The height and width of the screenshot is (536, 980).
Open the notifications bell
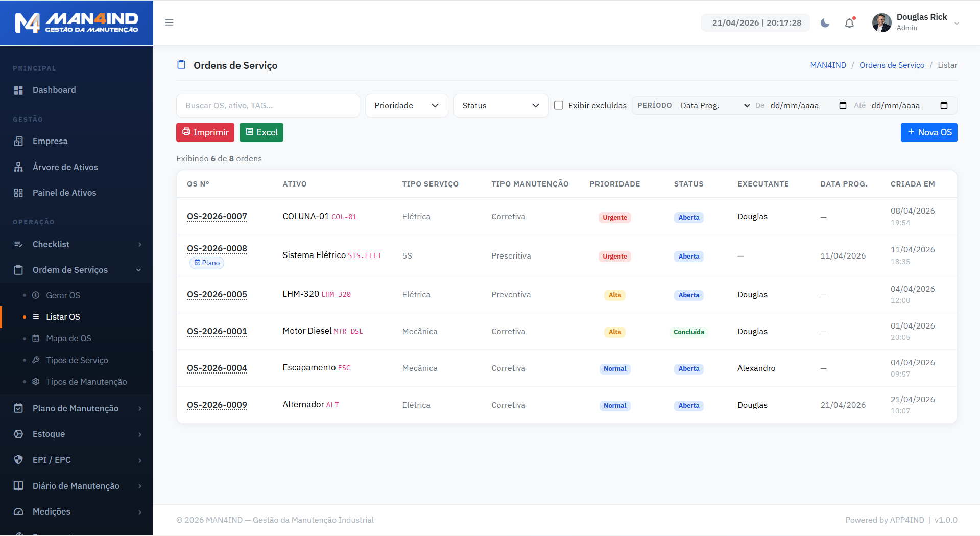pos(849,23)
